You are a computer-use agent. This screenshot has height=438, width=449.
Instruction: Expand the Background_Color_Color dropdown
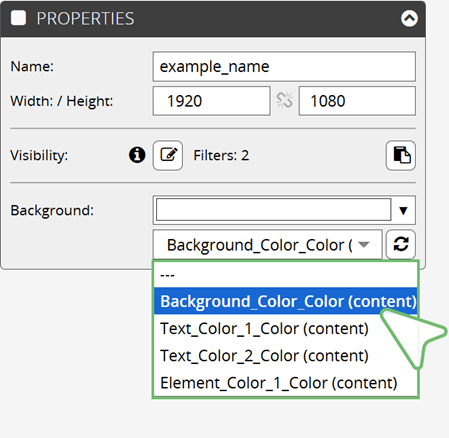point(267,245)
